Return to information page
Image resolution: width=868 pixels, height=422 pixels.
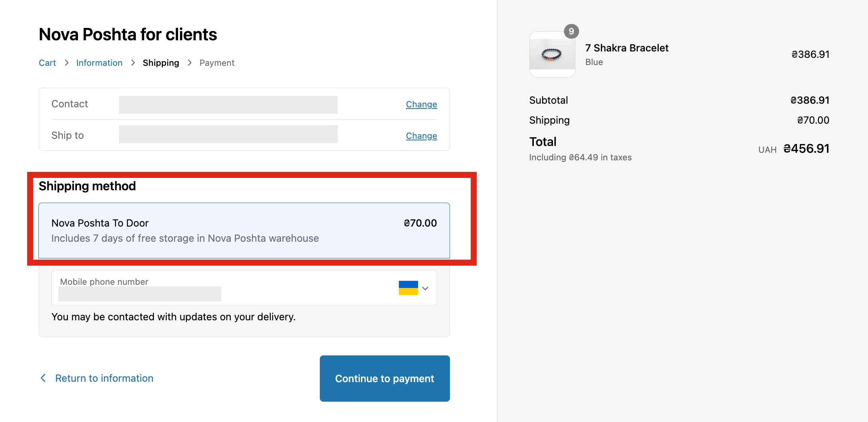pyautogui.click(x=104, y=378)
